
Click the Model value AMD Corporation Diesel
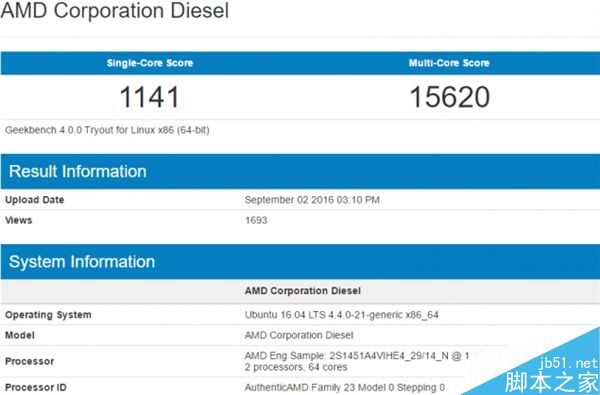[x=299, y=335]
